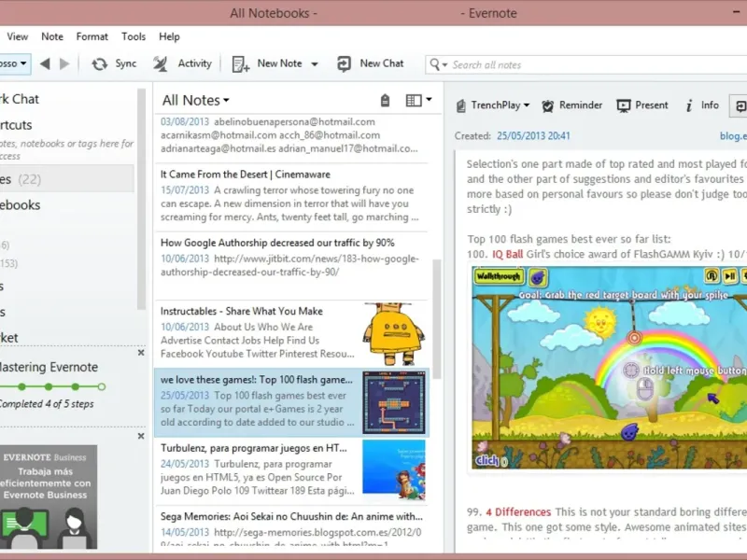Click the Work Chat sidebar item
Screen dimensions: 747x560
point(19,99)
